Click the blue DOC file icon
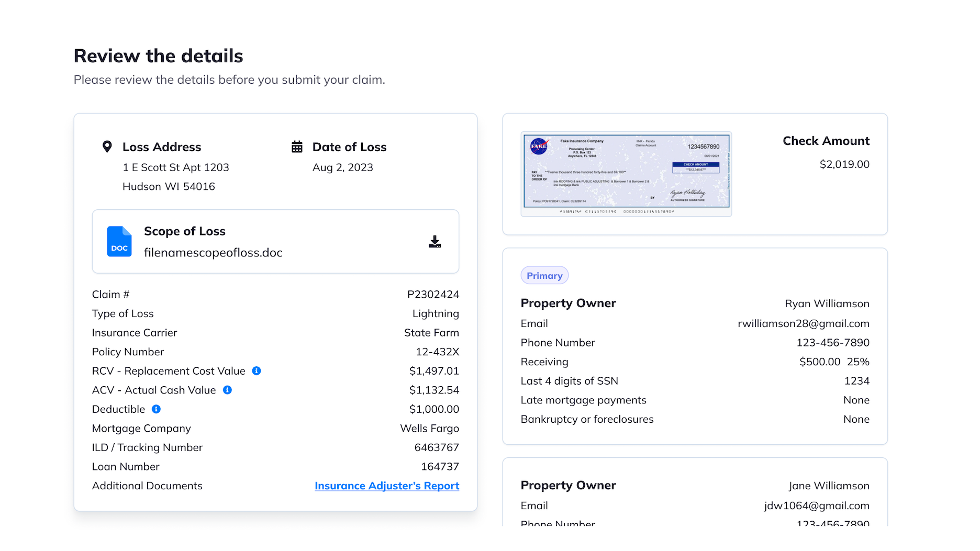Viewport: 980px width, 551px height. 119,242
